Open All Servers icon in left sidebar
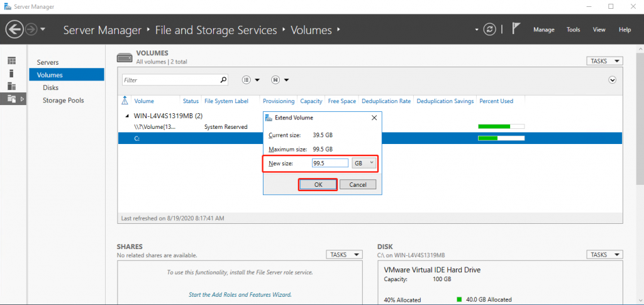The image size is (644, 305). click(12, 86)
